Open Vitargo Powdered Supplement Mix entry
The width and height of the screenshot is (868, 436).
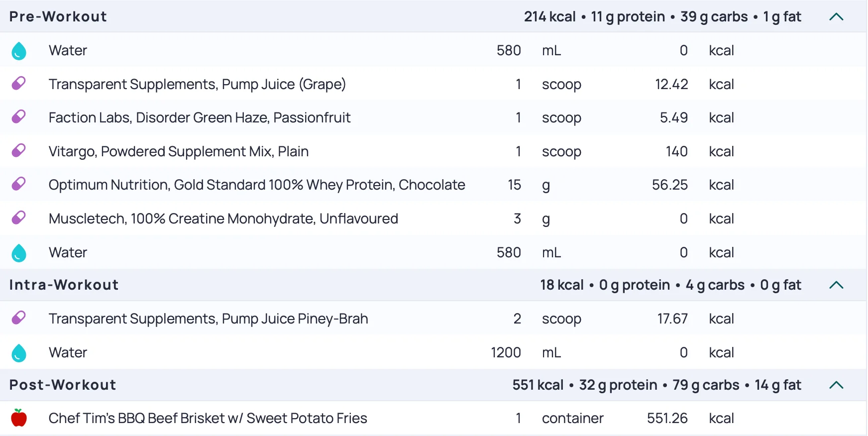pos(178,151)
